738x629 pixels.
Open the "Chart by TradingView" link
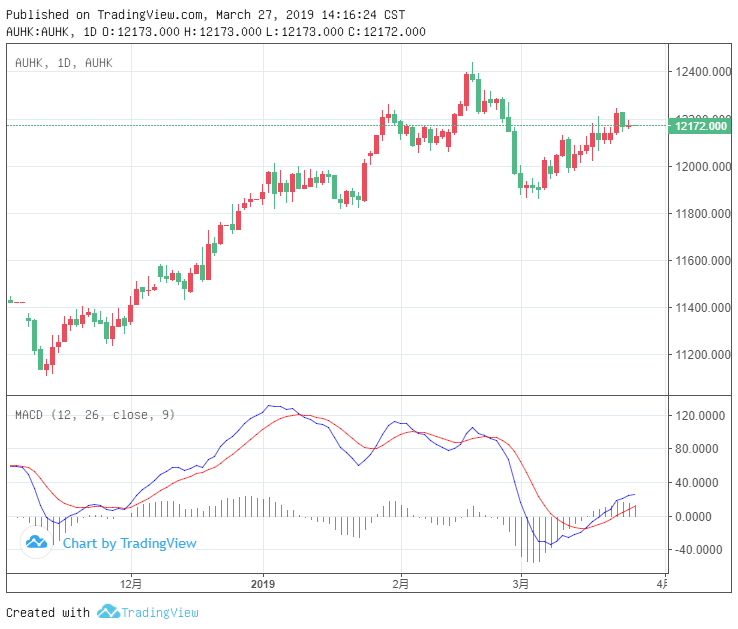point(129,543)
